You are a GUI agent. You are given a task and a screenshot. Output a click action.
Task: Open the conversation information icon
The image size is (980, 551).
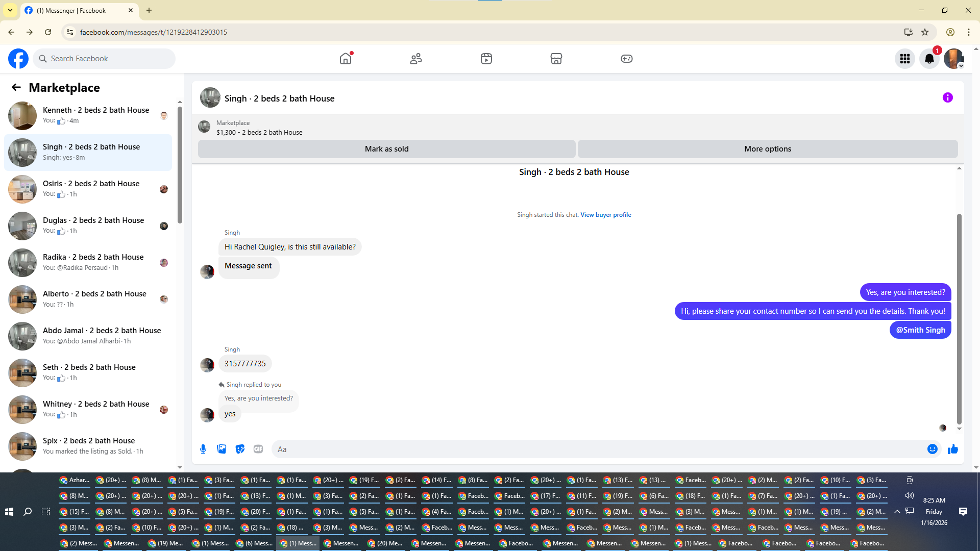point(947,97)
